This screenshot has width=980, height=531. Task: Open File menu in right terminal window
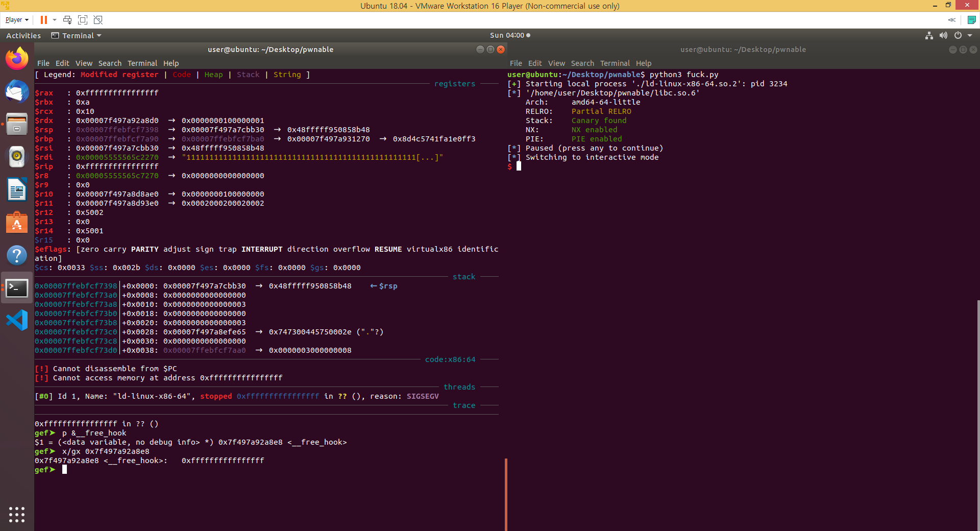click(516, 63)
